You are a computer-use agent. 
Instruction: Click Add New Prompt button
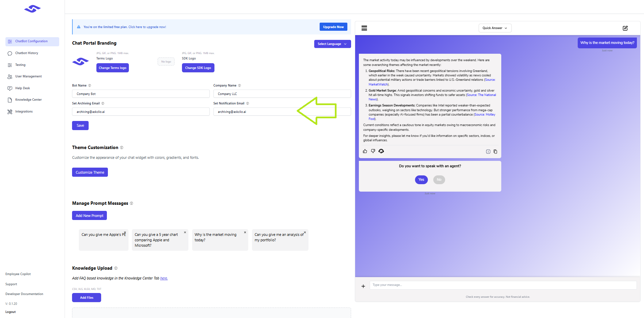pos(89,216)
